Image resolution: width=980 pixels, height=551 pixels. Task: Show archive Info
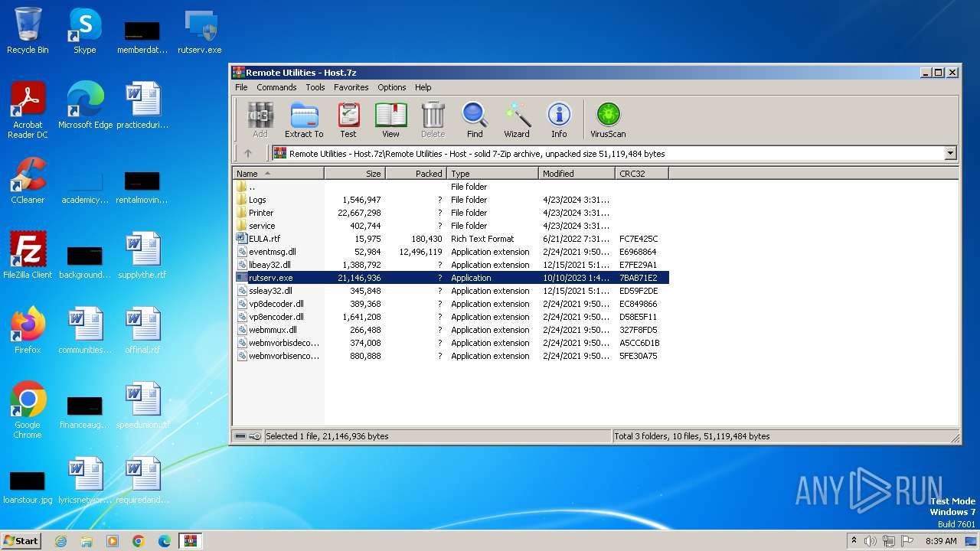pyautogui.click(x=559, y=120)
